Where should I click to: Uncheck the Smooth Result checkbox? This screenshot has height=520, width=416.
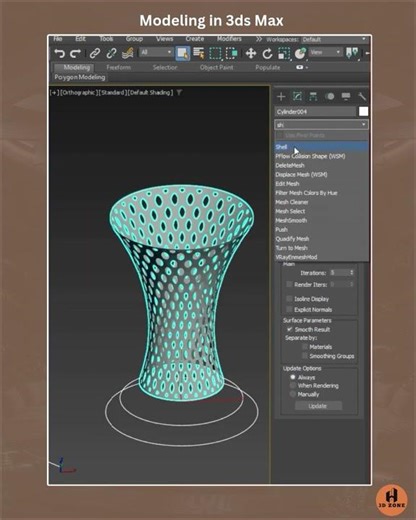[x=289, y=329]
